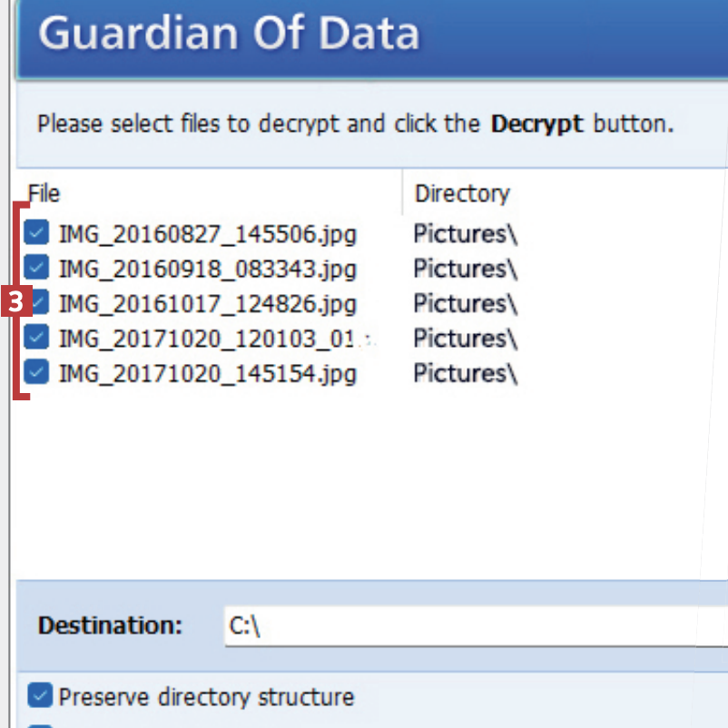
Task: Select the IMG_20171020_145154.jpg file name
Action: click(x=207, y=373)
